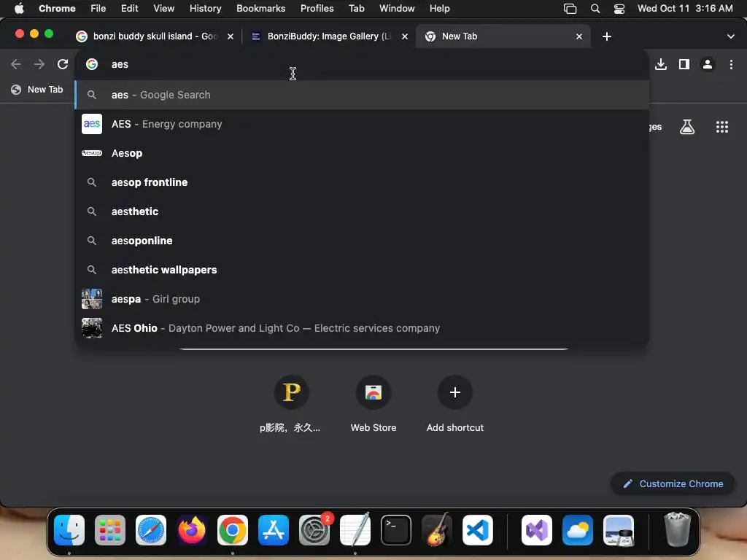Choose 'AES - Energy company' suggestion
Screen dimensions: 747x560
point(362,124)
